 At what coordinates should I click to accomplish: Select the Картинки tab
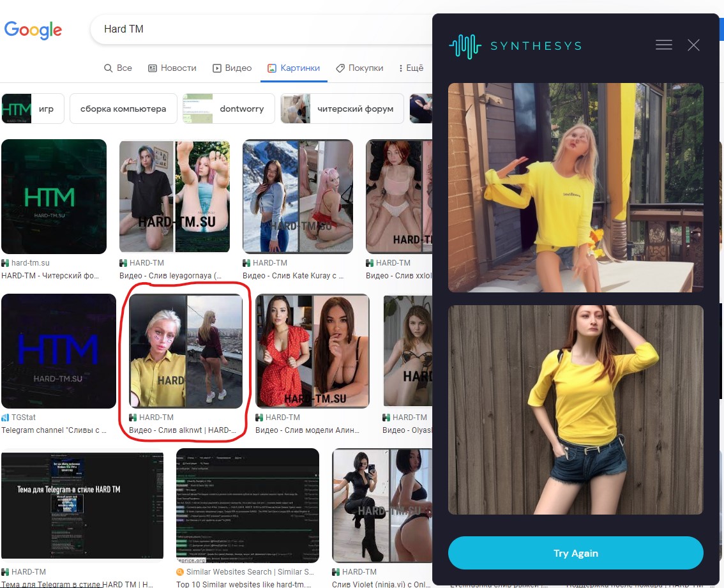[x=294, y=68]
